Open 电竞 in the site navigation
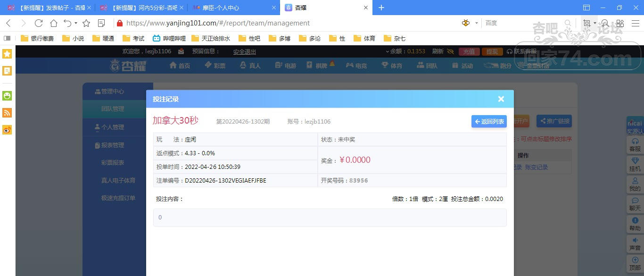The image size is (644, 276). point(356,66)
